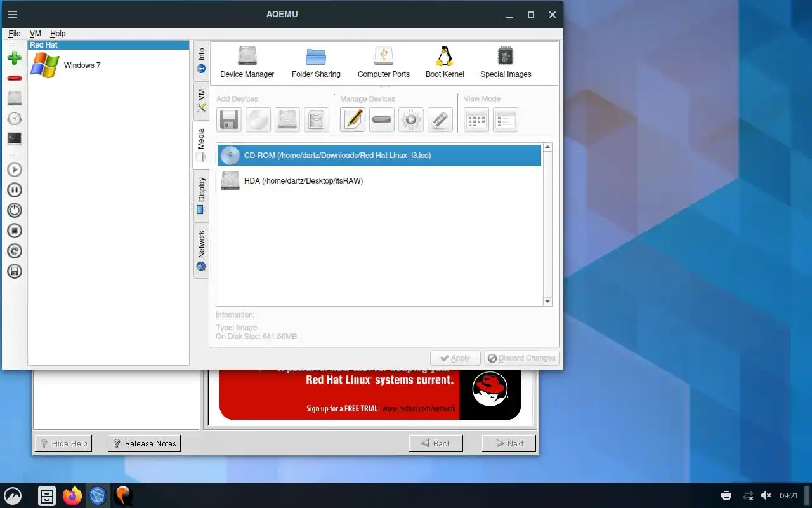Switch to the VM tab
This screenshot has width=812, height=508.
point(201,100)
